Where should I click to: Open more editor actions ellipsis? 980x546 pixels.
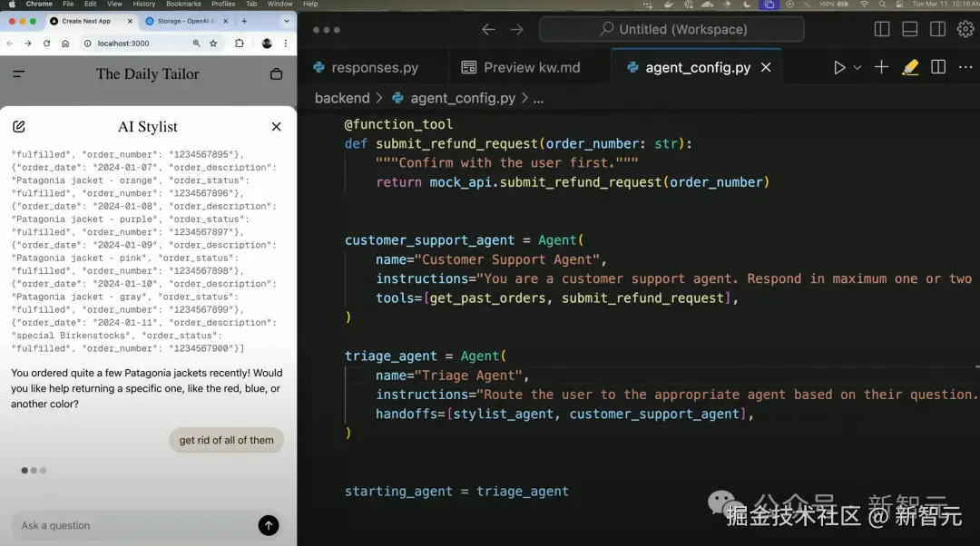pyautogui.click(x=965, y=67)
